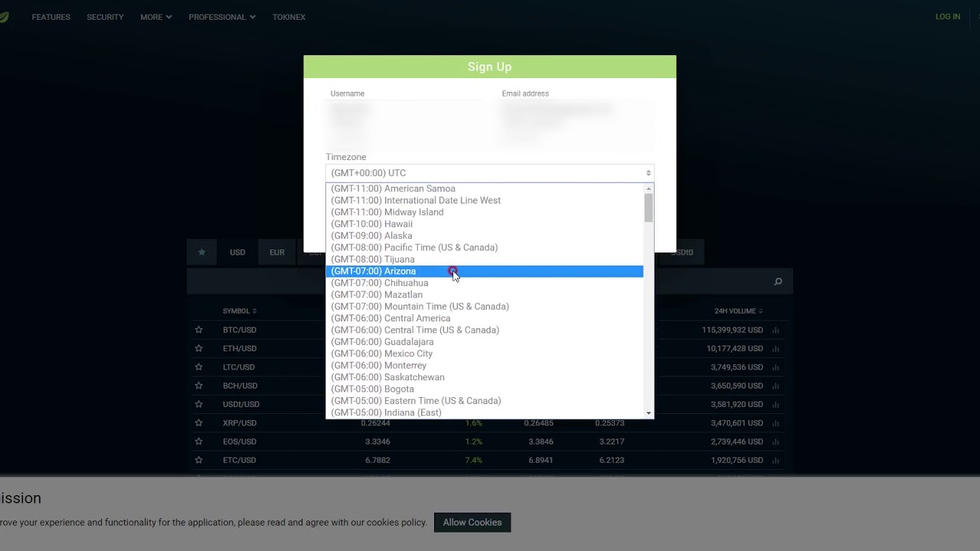Open chart icon for 10,177,428 USD row

pos(776,348)
